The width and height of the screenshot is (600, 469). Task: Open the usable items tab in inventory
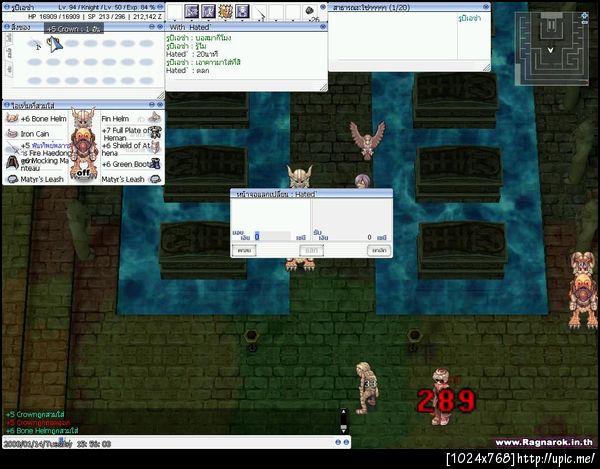point(9,38)
